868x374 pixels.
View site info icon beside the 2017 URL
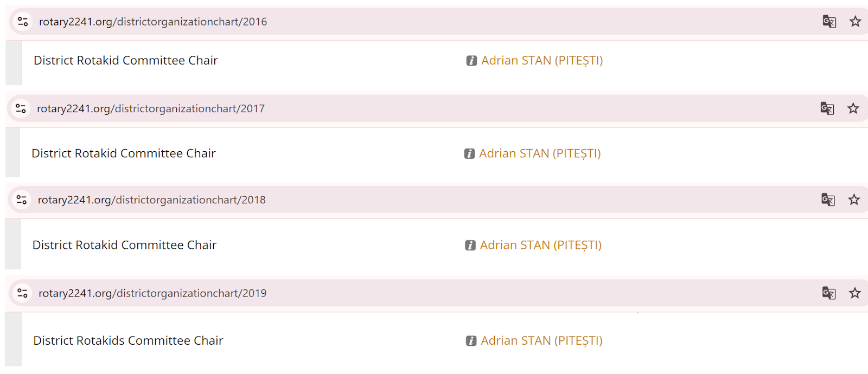pos(21,108)
